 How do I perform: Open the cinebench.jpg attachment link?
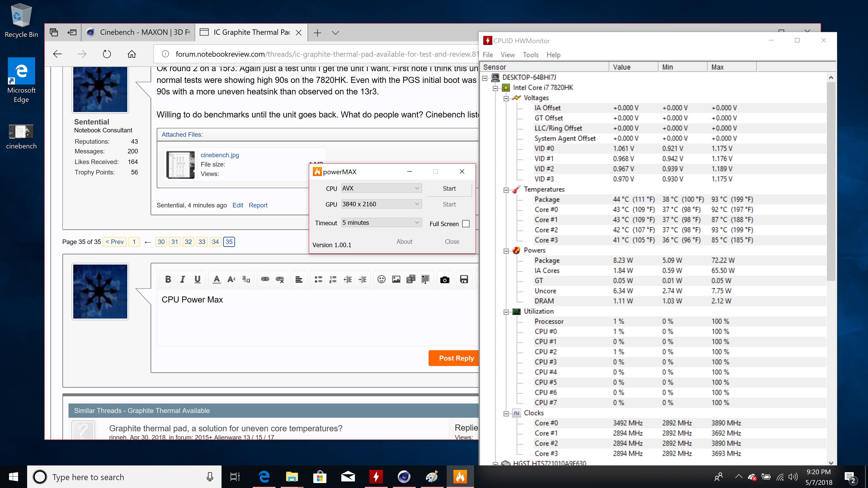(x=220, y=155)
